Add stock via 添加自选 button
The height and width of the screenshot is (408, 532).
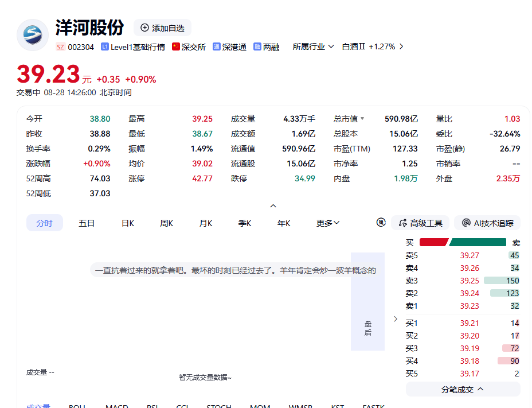pyautogui.click(x=162, y=28)
